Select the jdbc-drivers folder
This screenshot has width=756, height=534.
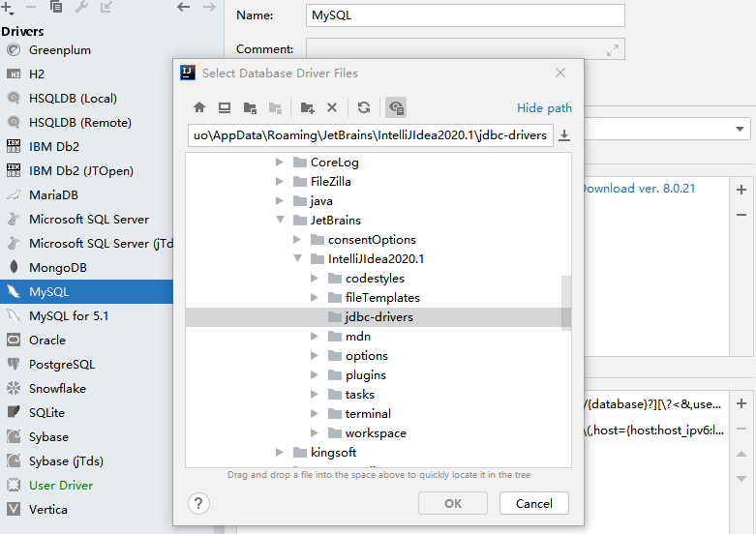(378, 317)
